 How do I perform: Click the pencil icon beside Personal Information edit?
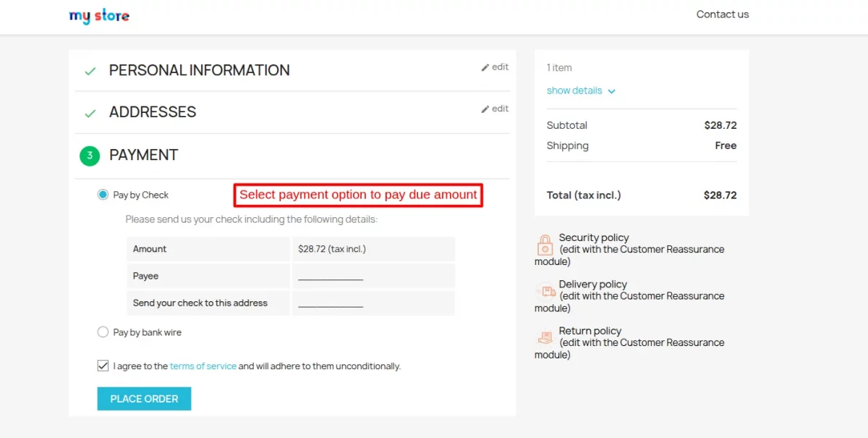[485, 67]
